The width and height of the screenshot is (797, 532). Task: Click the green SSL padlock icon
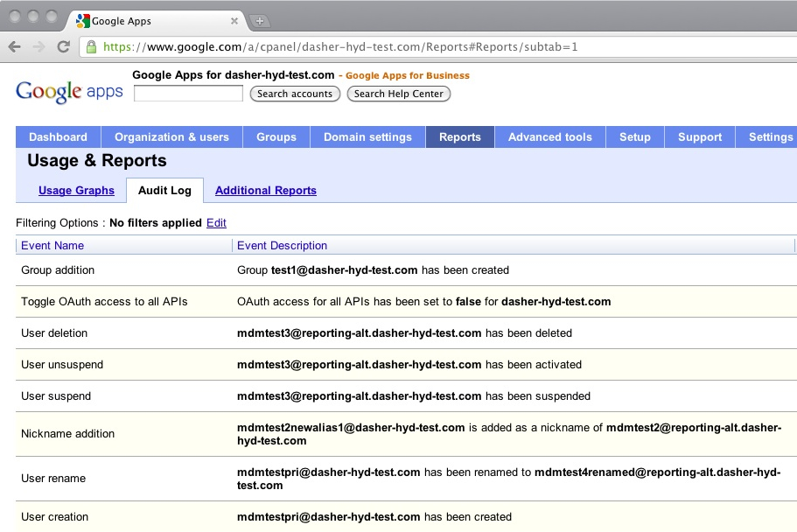click(x=92, y=47)
